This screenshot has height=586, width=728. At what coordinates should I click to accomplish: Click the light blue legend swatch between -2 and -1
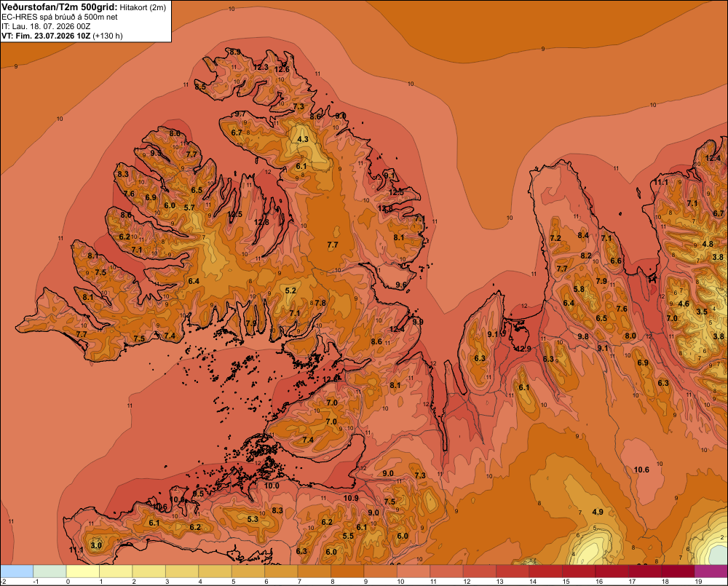(x=17, y=571)
